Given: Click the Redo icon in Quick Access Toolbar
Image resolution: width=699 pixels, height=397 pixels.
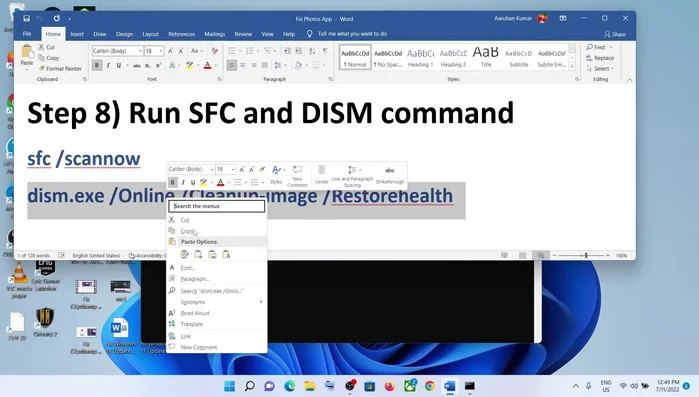Looking at the screenshot, I should tap(57, 18).
